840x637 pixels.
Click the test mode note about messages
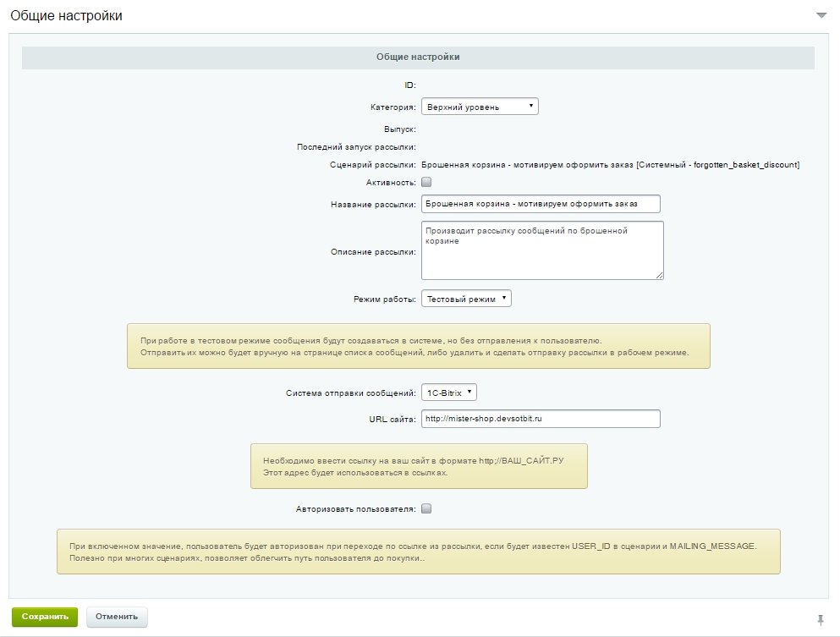pyautogui.click(x=419, y=346)
